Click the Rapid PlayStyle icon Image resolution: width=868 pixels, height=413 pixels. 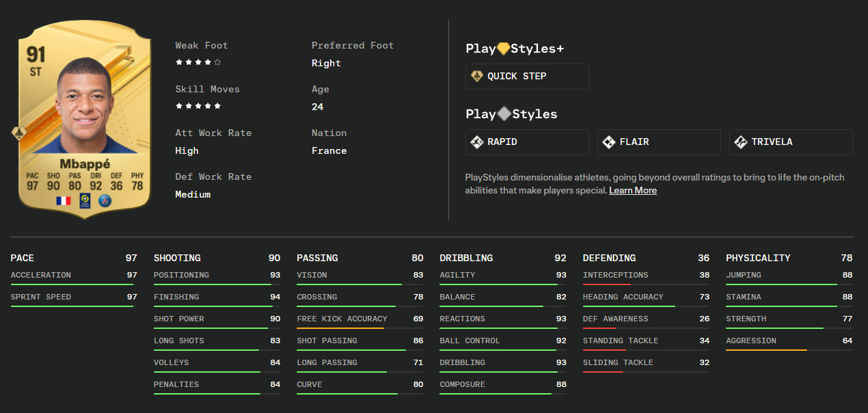477,142
